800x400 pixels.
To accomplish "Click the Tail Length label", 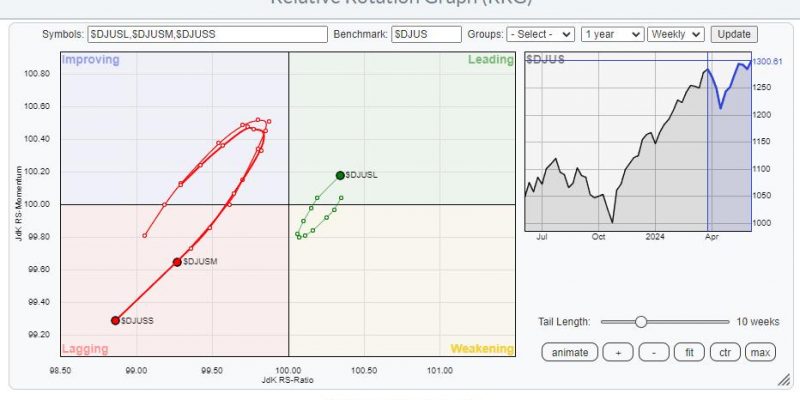I will click(x=564, y=322).
